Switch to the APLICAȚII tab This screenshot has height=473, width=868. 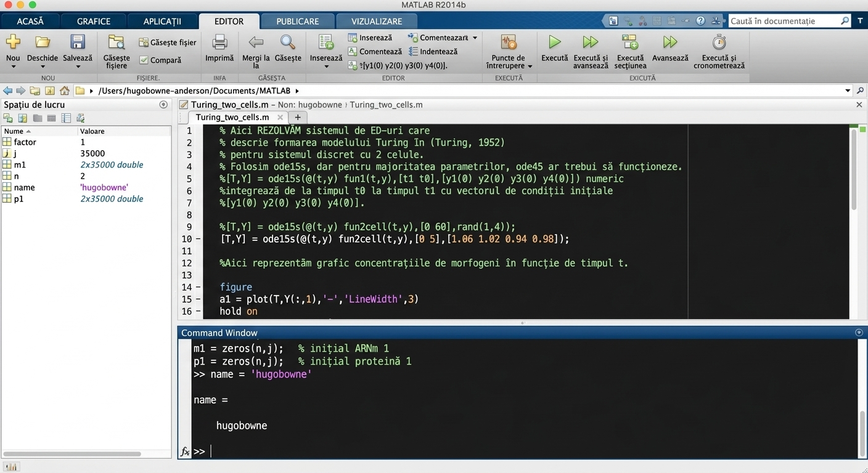tap(162, 21)
